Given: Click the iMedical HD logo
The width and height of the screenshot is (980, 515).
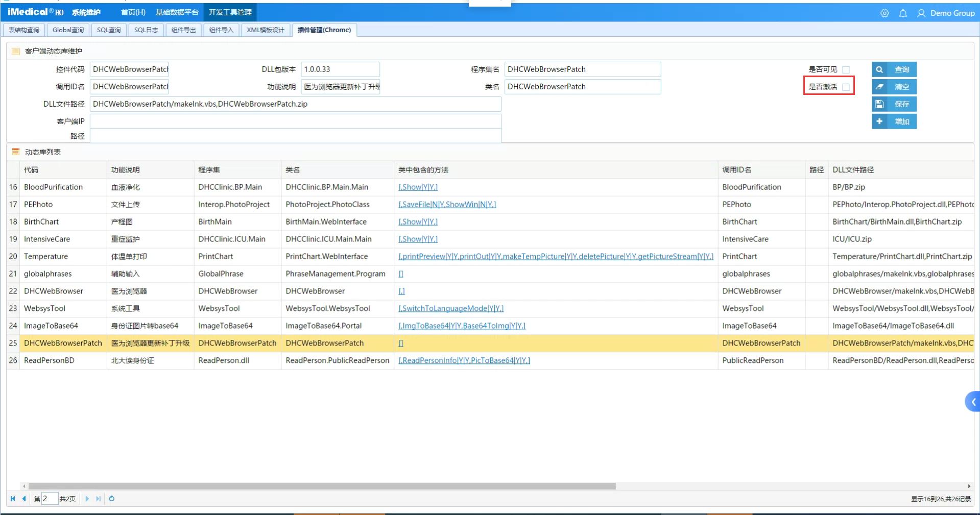Looking at the screenshot, I should click(x=35, y=12).
